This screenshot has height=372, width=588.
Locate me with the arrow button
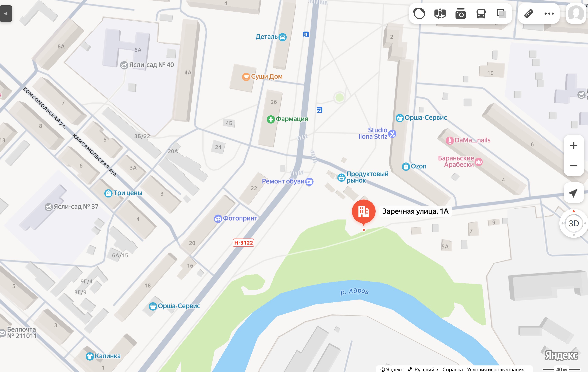click(574, 192)
